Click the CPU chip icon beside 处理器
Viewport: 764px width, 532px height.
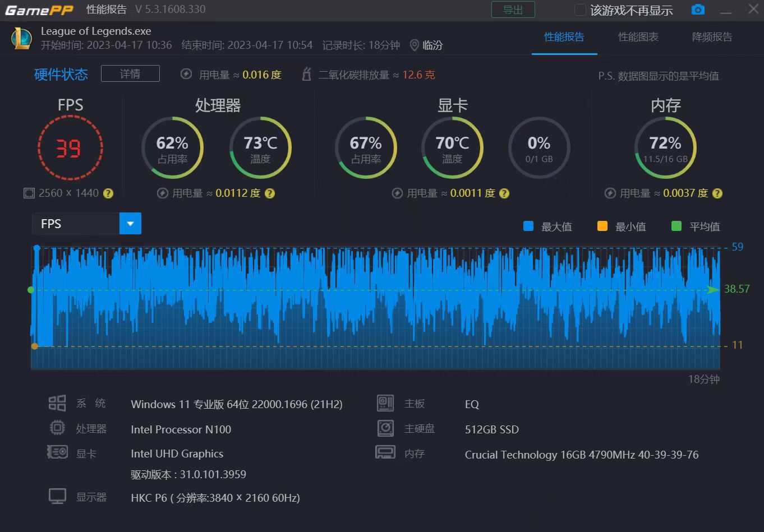click(x=57, y=428)
